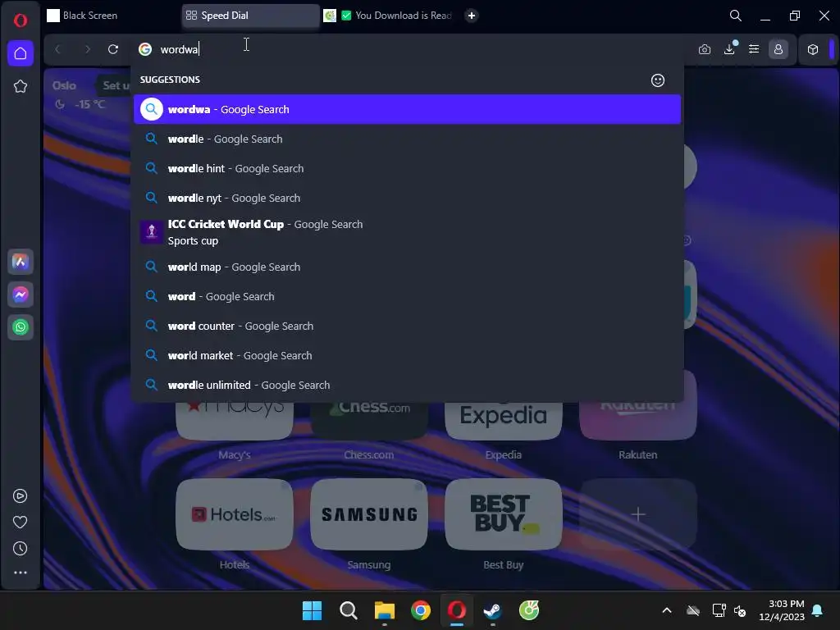Pick the 'wordle nyt' suggestion
Screen dimensions: 840x630
click(407, 198)
